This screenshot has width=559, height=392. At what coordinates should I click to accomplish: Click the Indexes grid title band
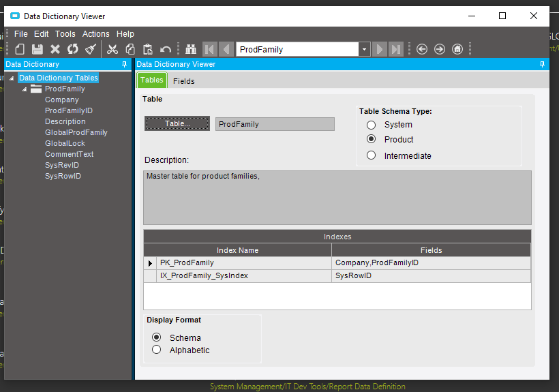click(x=337, y=237)
